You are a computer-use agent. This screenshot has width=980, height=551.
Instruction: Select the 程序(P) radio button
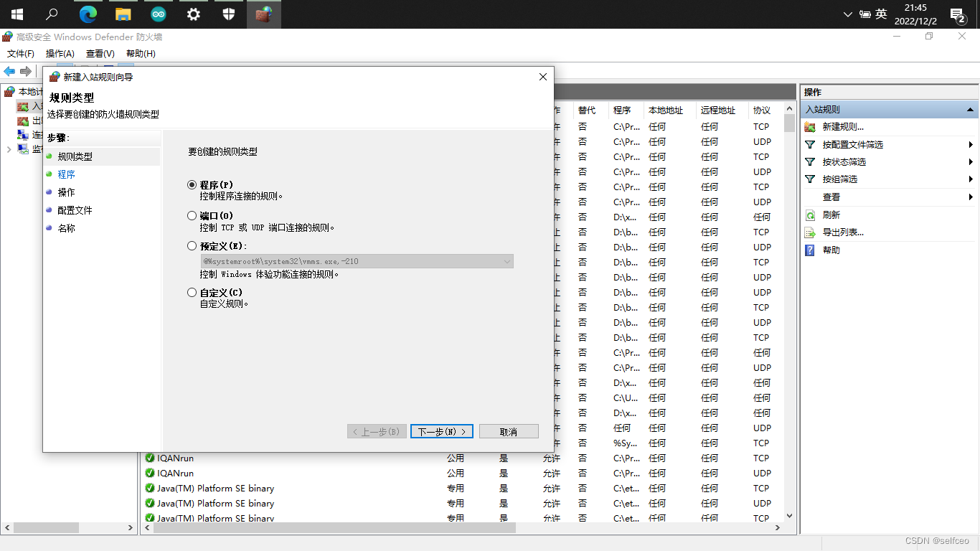click(192, 185)
